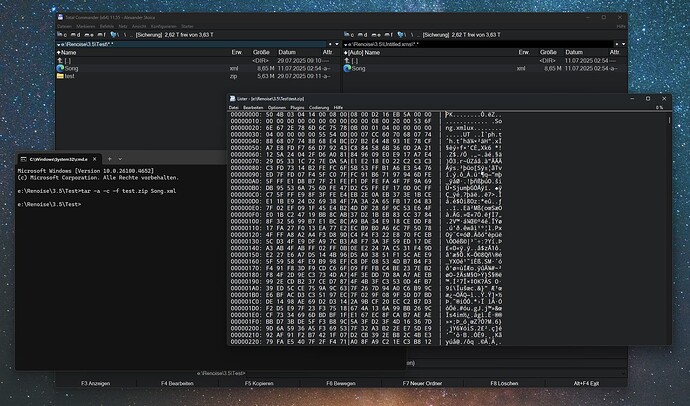
Task: Open favorites star button in right panel
Action: [x=617, y=44]
